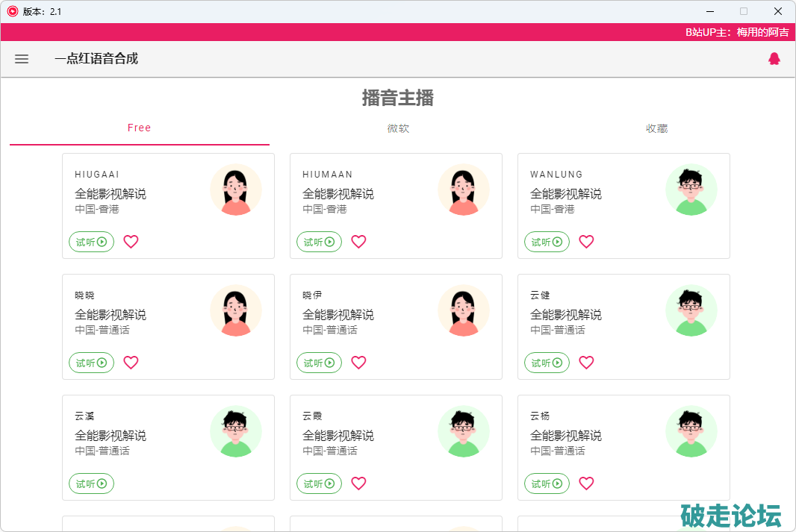Switch to the 收藏 tab

coord(656,128)
